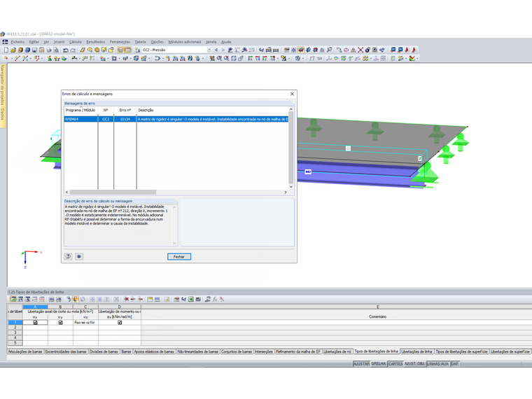Save the model with the diskette icon
This screenshot has height=399, width=532.
click(34, 50)
